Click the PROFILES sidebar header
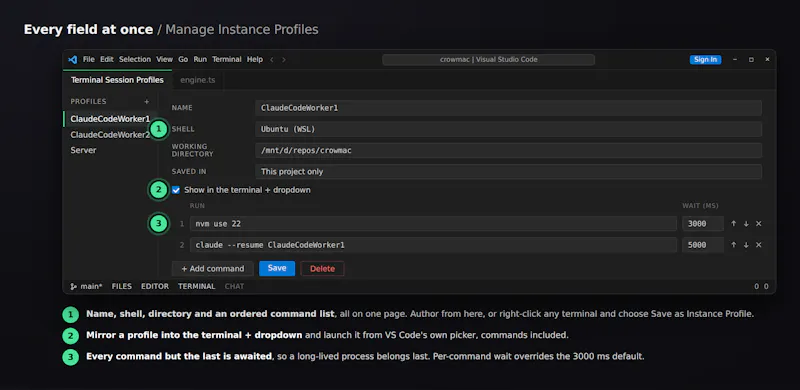This screenshot has height=390, width=800. [88, 102]
